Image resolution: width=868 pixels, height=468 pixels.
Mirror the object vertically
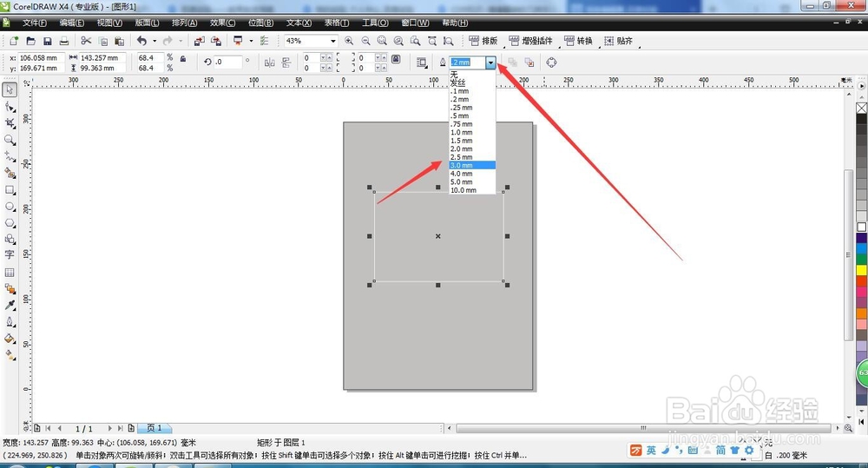tap(286, 63)
